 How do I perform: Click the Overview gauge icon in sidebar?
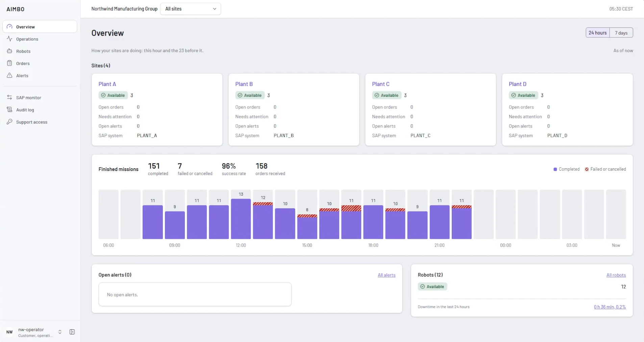(9, 27)
